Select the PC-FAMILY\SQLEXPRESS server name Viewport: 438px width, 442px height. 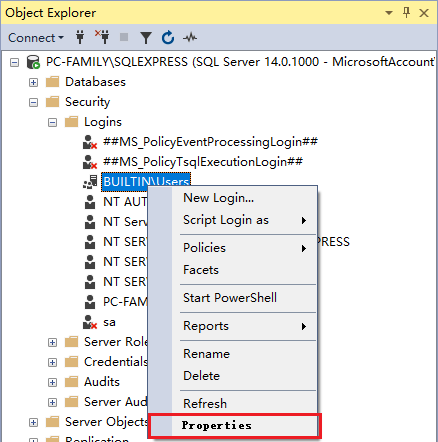pos(240,62)
